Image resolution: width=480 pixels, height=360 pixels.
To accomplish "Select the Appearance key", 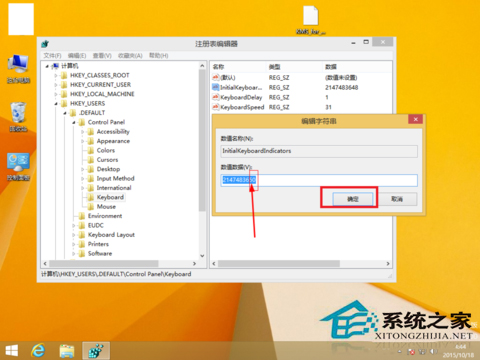I will 113,141.
